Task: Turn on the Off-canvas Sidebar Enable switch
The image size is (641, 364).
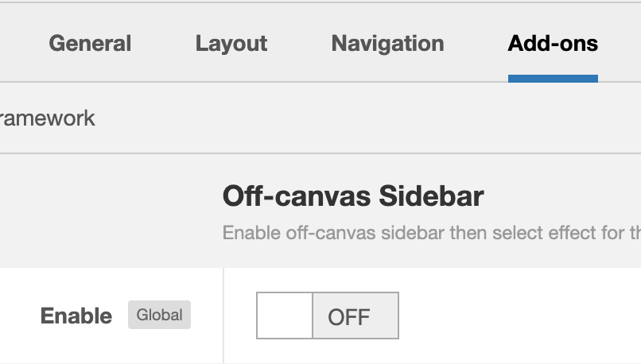Action: pyautogui.click(x=327, y=316)
